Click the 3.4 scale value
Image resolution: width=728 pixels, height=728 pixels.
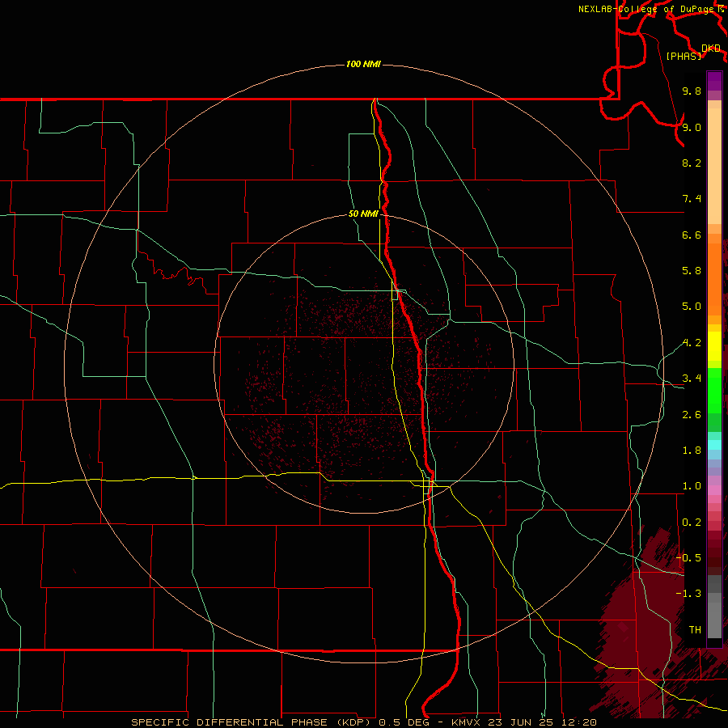coord(692,379)
